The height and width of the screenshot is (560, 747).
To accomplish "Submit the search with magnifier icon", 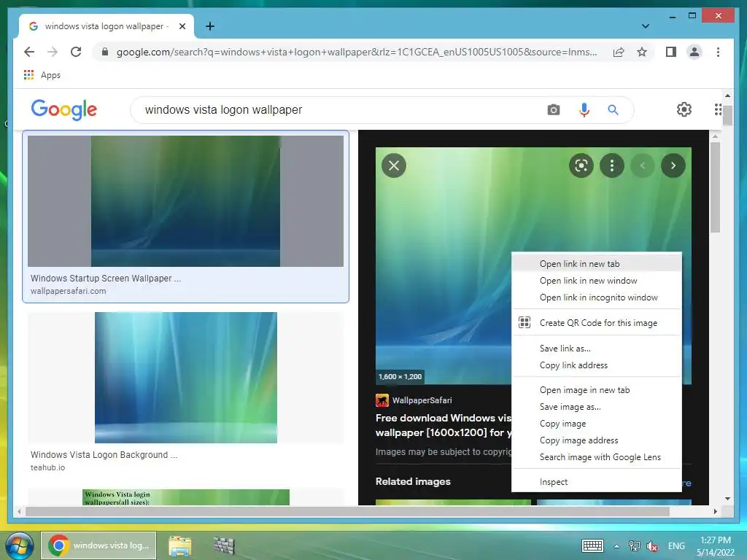I will (x=613, y=110).
